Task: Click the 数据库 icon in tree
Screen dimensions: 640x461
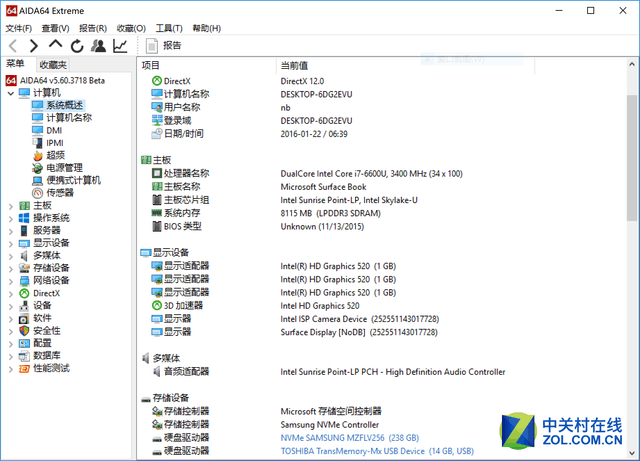Action: coord(24,356)
